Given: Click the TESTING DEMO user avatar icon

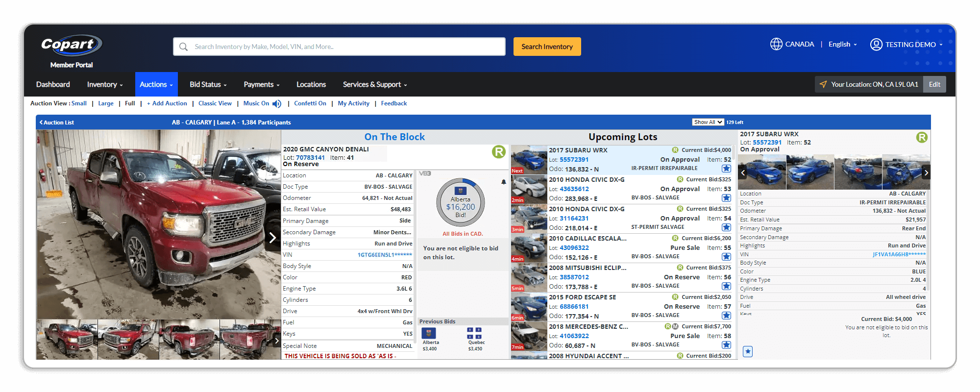Looking at the screenshot, I should (876, 45).
